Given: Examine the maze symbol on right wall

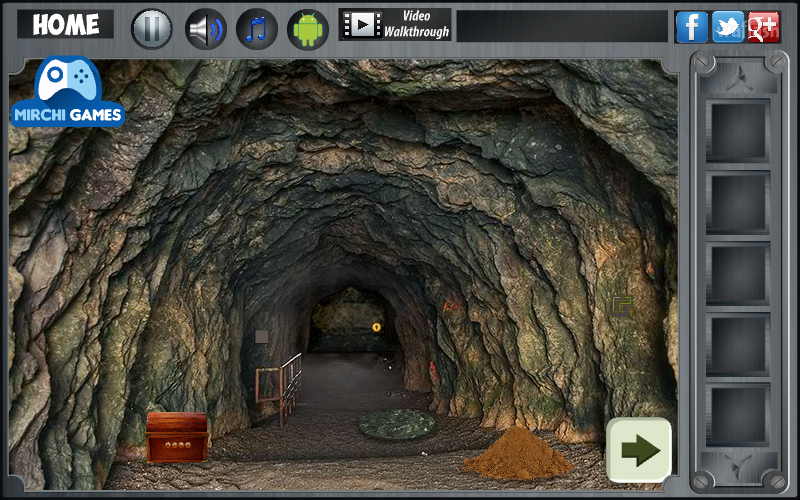Looking at the screenshot, I should tap(622, 306).
